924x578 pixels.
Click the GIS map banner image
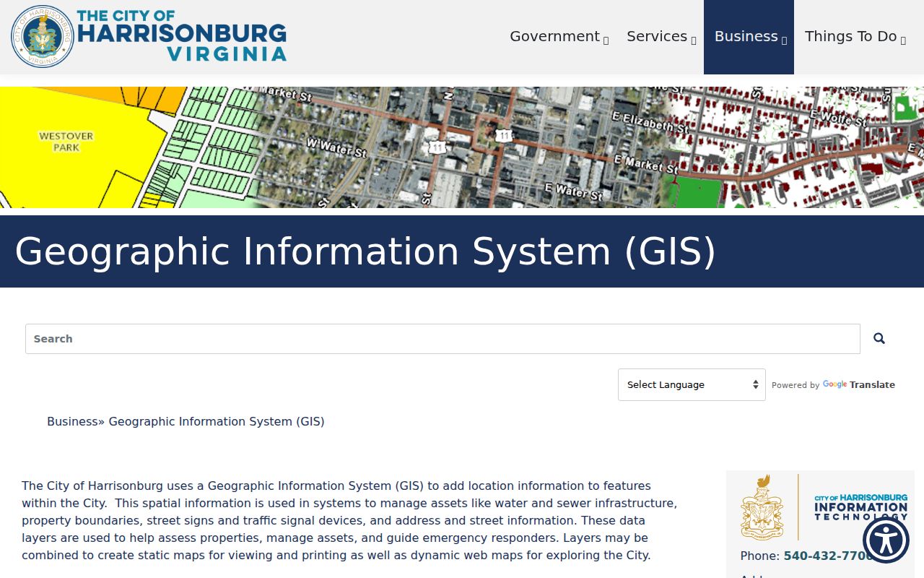point(462,147)
